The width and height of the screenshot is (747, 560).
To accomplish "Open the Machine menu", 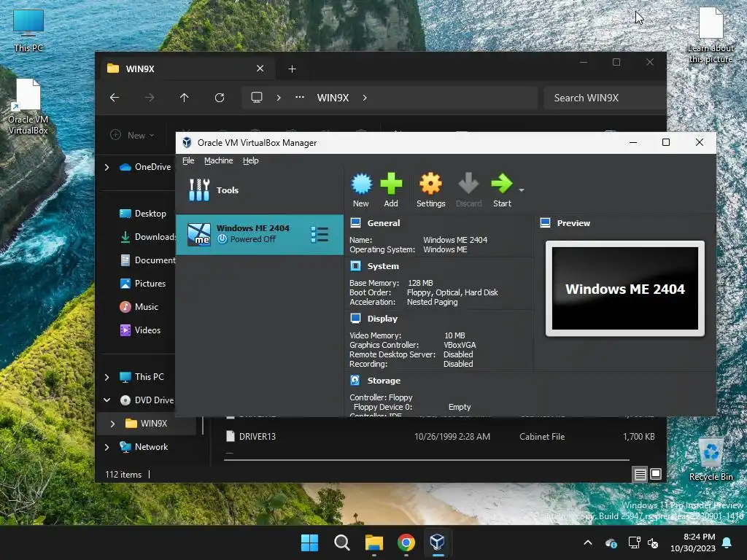I will tap(219, 160).
